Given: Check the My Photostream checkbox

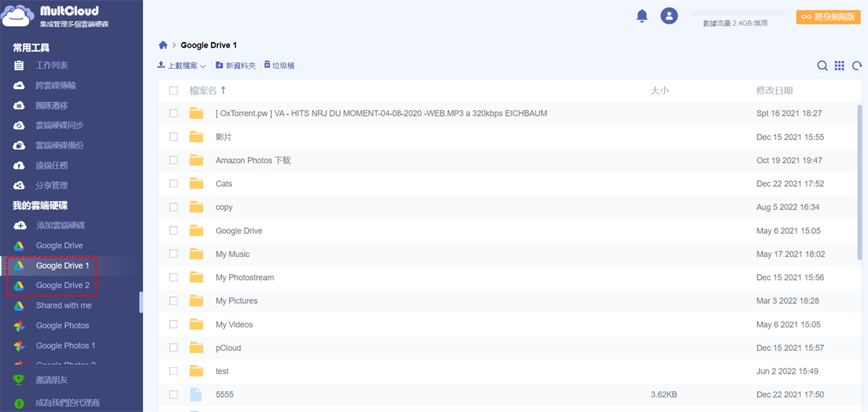Looking at the screenshot, I should 174,277.
